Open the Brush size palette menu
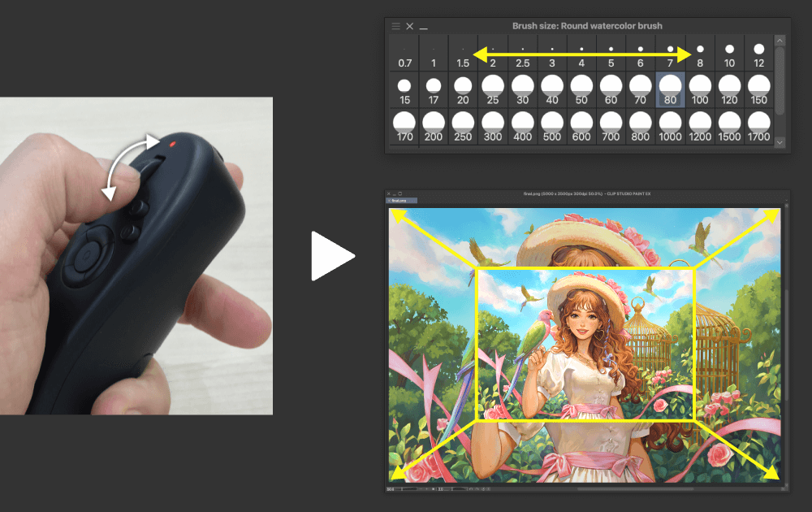The width and height of the screenshot is (812, 512). click(396, 26)
